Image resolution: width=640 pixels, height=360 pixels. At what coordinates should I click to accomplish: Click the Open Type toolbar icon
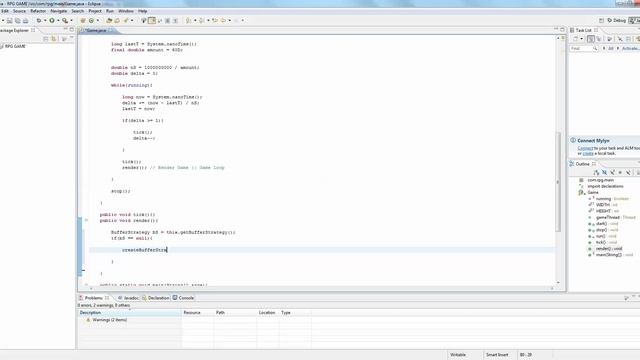[x=109, y=20]
